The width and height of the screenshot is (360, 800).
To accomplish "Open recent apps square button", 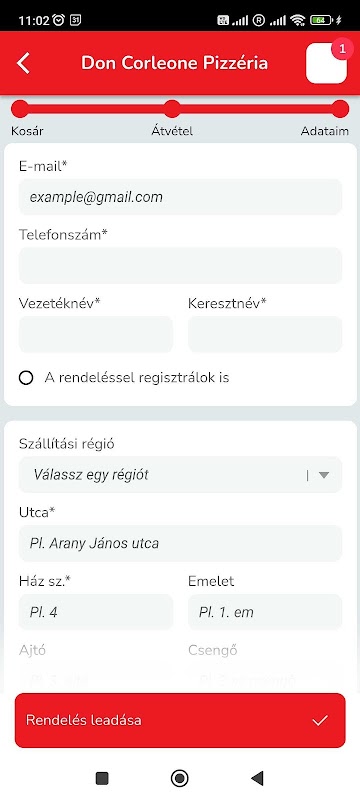I will (102, 778).
